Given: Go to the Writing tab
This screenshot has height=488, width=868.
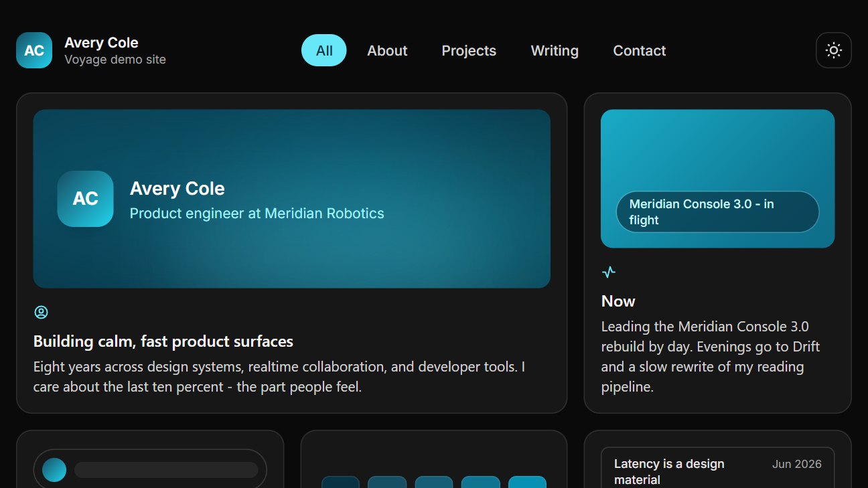Looking at the screenshot, I should tap(555, 50).
